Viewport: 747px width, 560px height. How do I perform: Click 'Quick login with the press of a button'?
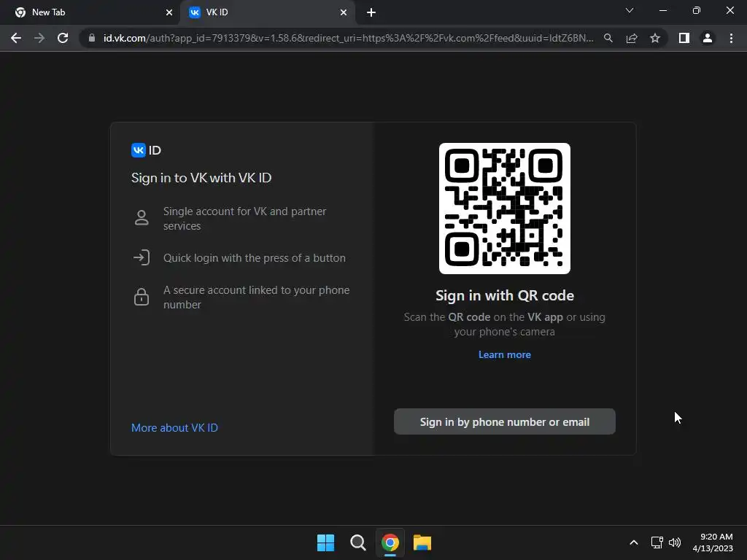point(255,257)
